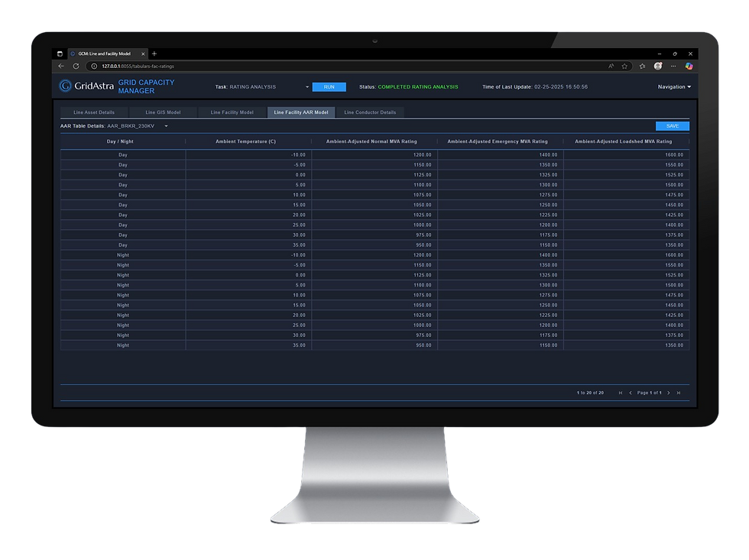Open the AAR Table Details dropdown
The image size is (749, 560).
(x=138, y=126)
